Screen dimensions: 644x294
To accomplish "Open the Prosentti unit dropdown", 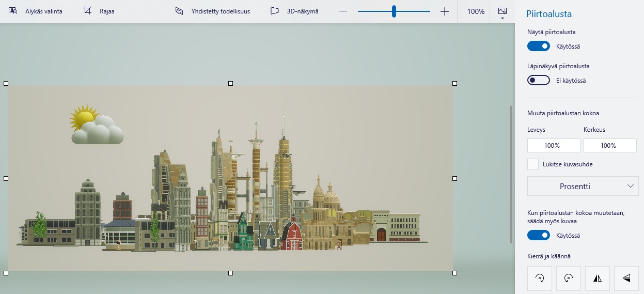I will click(x=583, y=186).
